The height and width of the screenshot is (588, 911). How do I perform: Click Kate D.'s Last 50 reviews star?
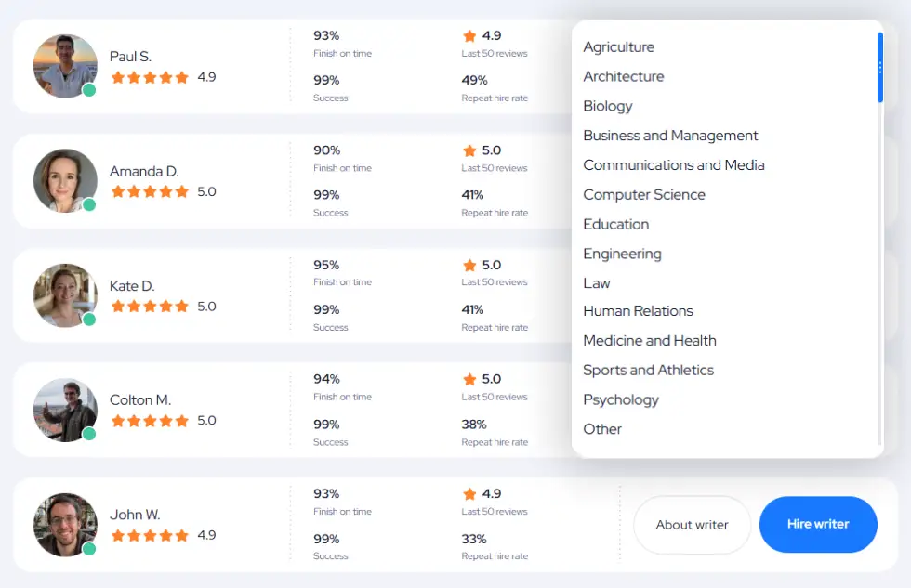click(469, 266)
